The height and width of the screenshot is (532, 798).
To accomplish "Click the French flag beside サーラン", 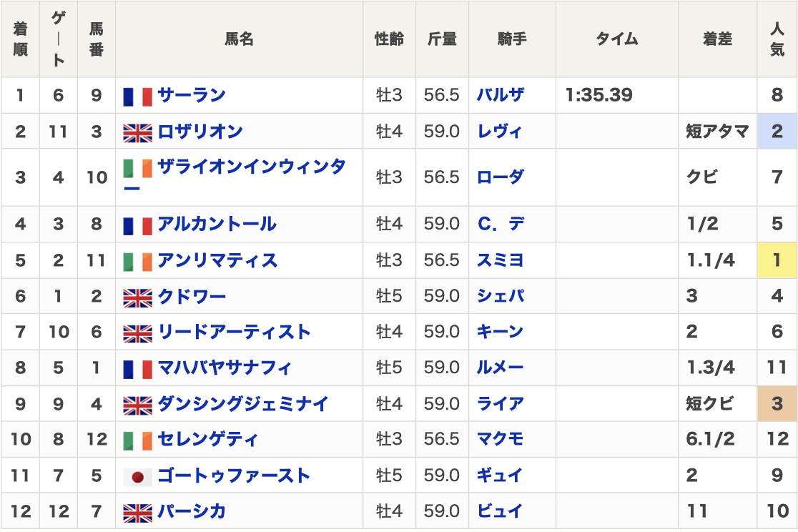I will (x=137, y=96).
